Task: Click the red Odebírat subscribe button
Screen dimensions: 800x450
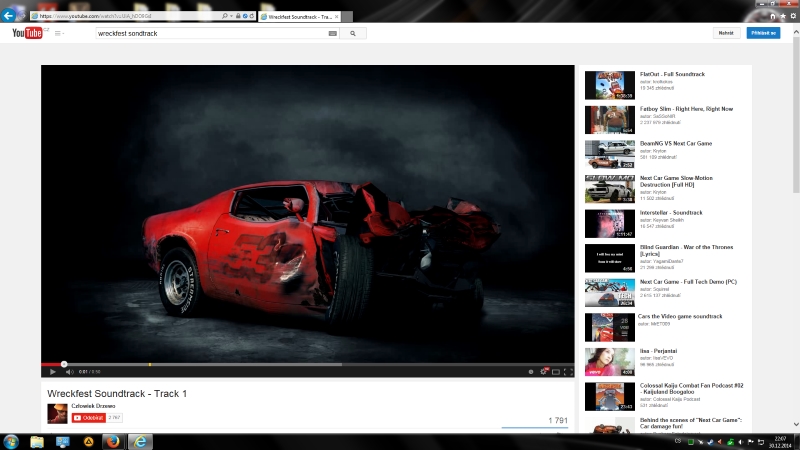Action: tap(89, 418)
